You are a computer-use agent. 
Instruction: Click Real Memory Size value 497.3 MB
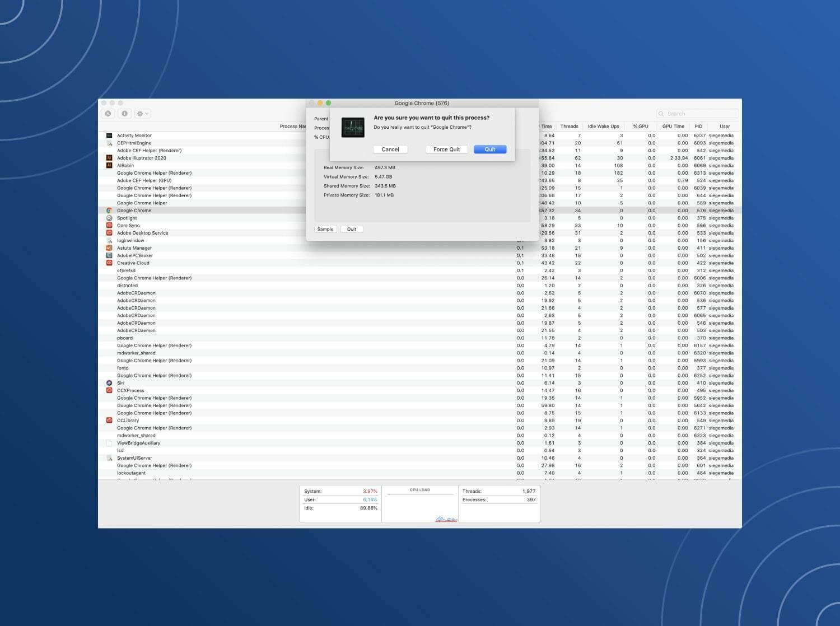(385, 167)
